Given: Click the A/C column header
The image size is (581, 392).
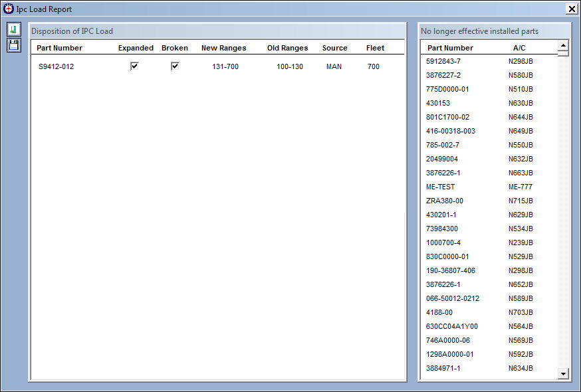Looking at the screenshot, I should 519,48.
